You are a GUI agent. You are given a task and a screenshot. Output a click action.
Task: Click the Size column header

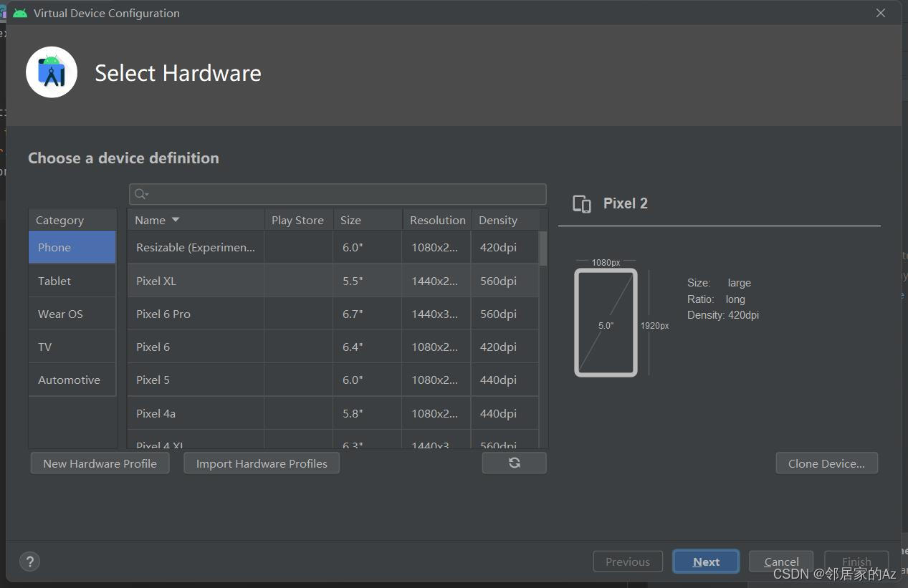[x=368, y=220]
